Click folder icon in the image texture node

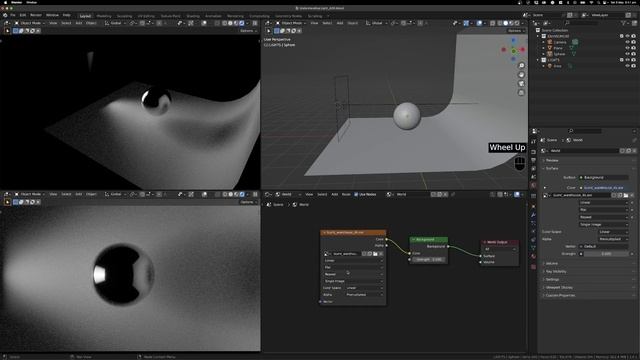pos(376,254)
